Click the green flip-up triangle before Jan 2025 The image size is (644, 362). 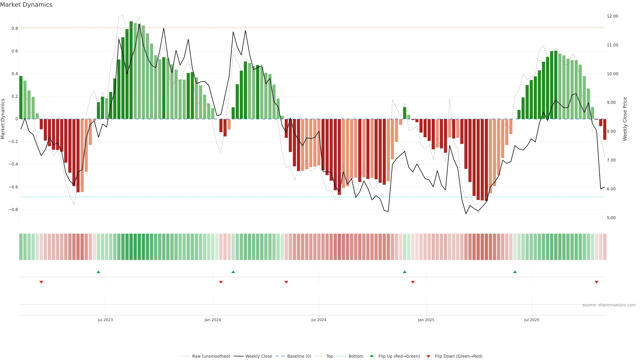(405, 272)
